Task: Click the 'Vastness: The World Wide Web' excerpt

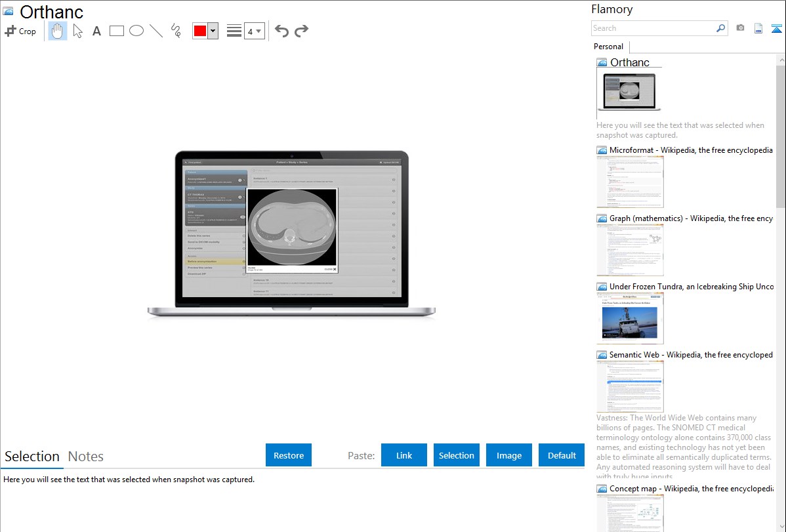Action: [x=684, y=447]
